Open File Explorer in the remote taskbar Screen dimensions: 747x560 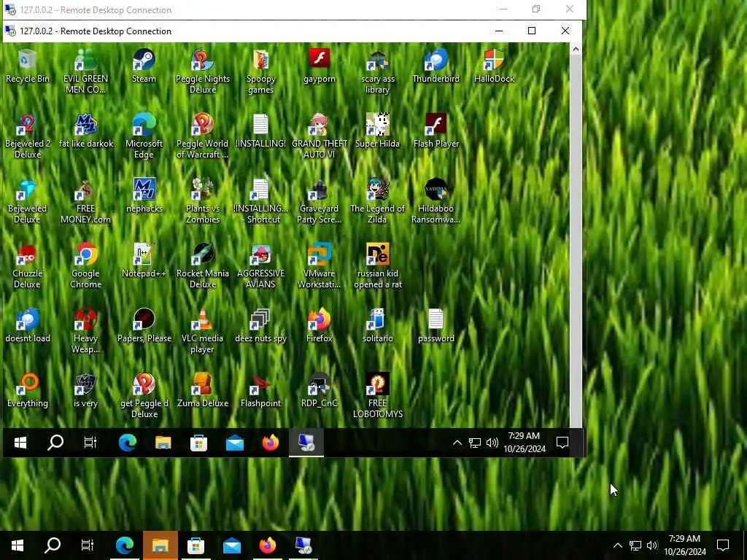point(163,443)
